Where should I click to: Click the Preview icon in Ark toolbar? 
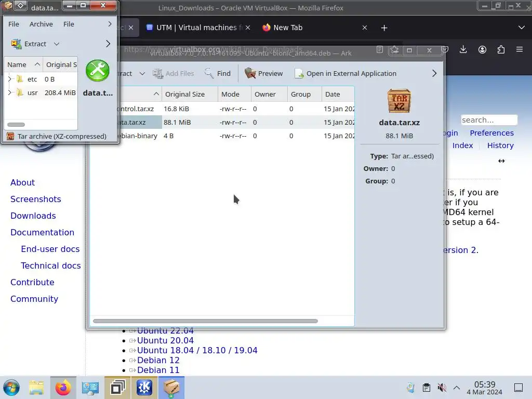pyautogui.click(x=250, y=73)
